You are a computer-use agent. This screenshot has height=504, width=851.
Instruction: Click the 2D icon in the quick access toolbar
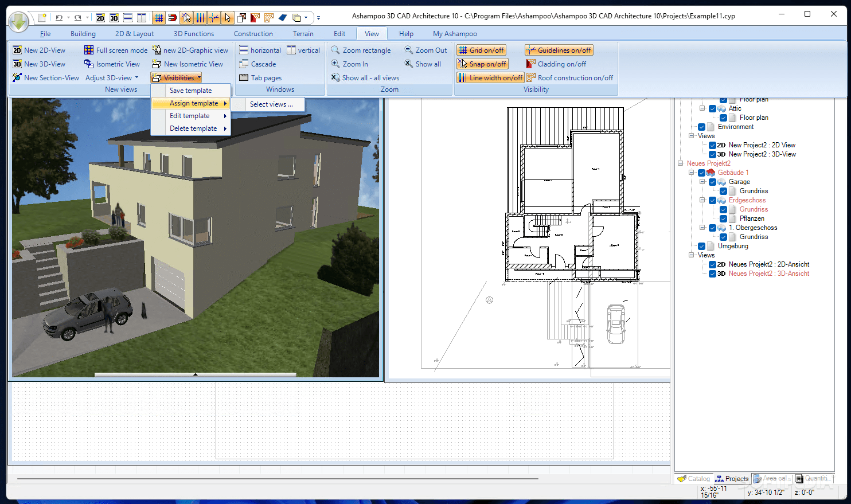(x=100, y=18)
